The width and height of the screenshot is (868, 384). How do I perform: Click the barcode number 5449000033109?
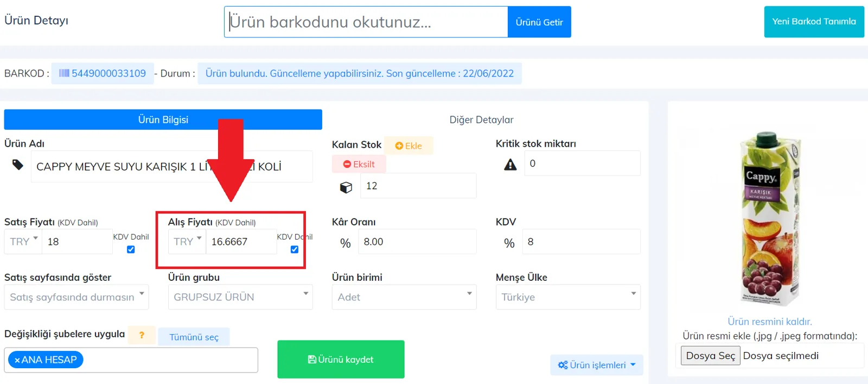(x=108, y=73)
